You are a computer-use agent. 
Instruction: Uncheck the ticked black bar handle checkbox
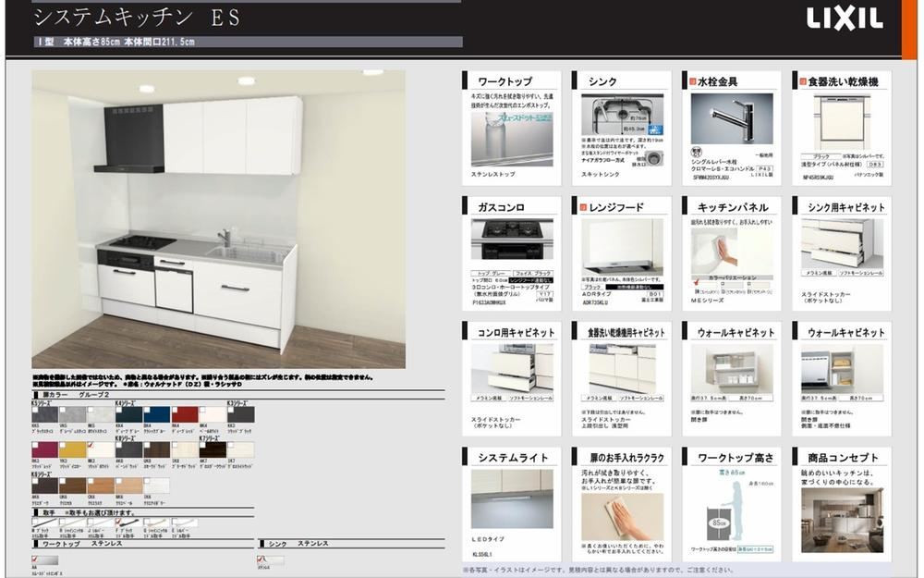pos(118,522)
